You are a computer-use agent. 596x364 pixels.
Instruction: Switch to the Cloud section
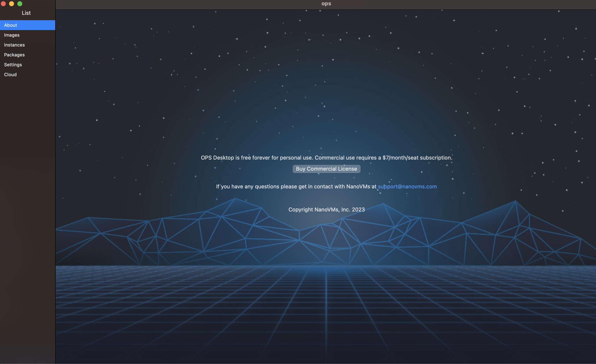[x=10, y=75]
